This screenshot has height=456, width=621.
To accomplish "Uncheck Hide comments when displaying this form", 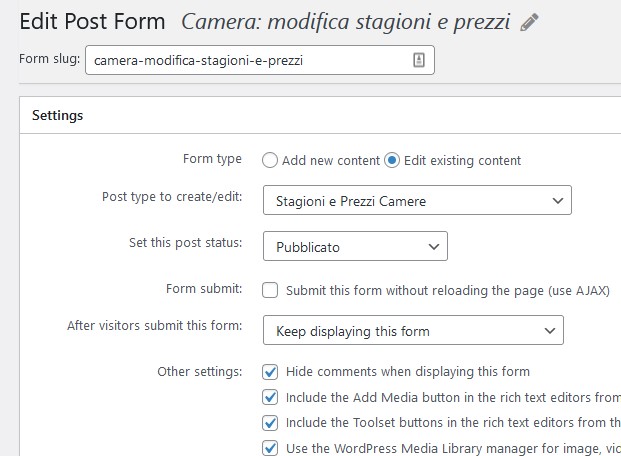I will [x=270, y=372].
